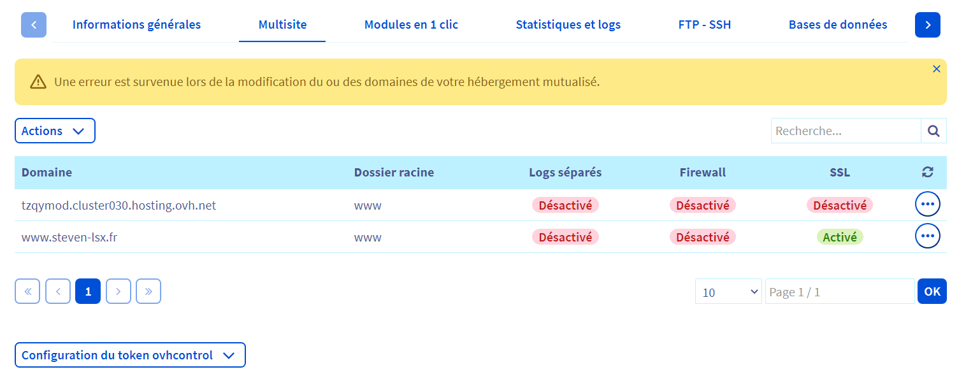Image resolution: width=980 pixels, height=374 pixels.
Task: Focus the Recherche search field
Action: pos(846,131)
